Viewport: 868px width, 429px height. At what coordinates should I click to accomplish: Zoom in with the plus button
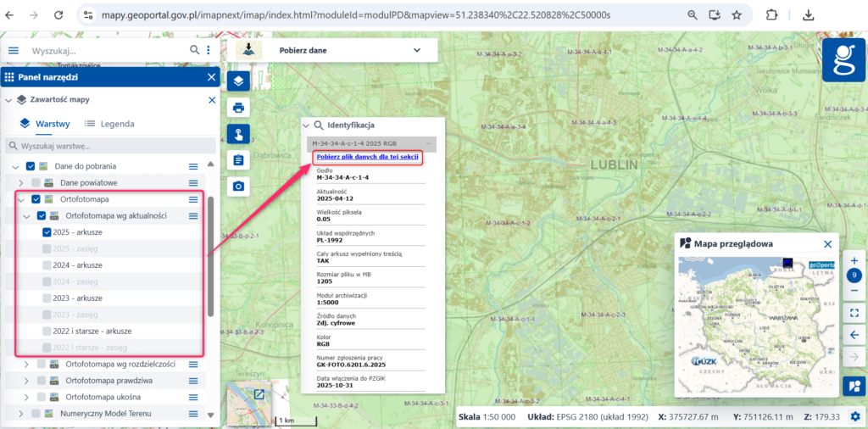pyautogui.click(x=854, y=260)
